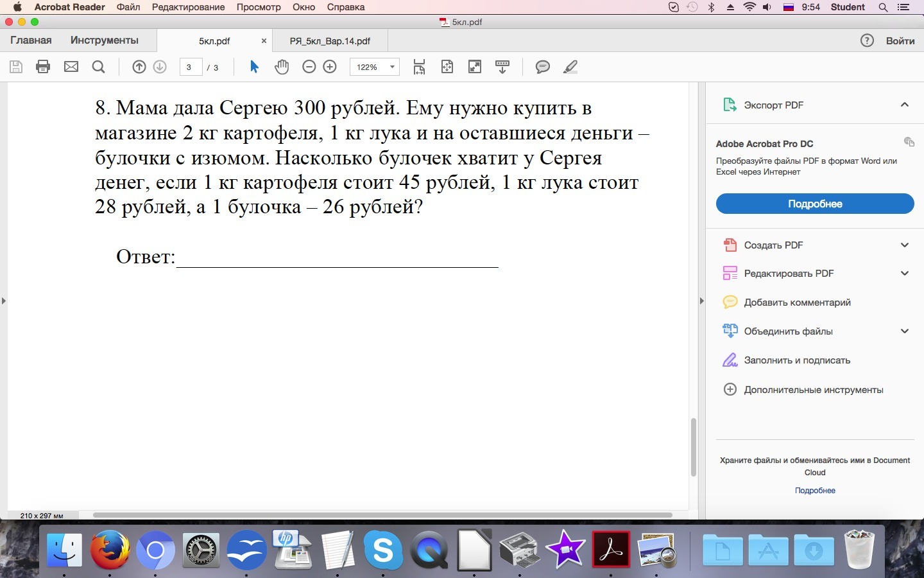Activate the hand pan tool
Viewport: 924px width, 578px height.
[282, 67]
